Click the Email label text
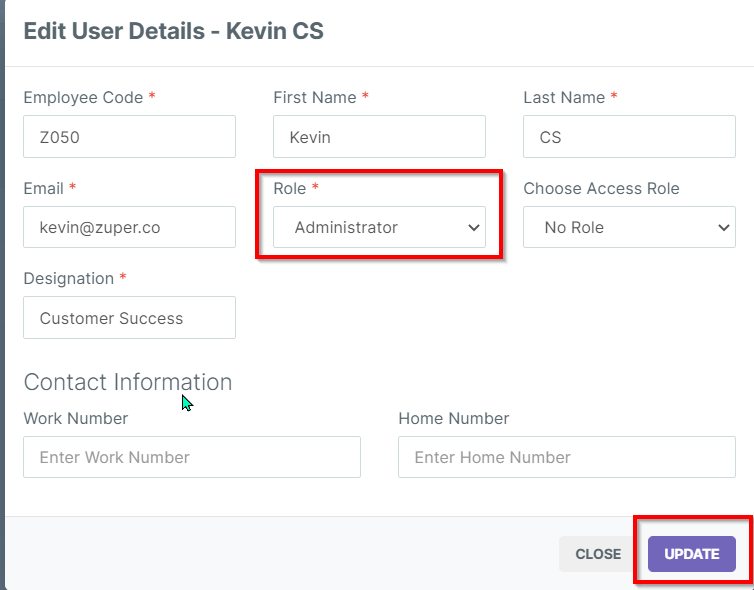The height and width of the screenshot is (590, 754). tap(44, 188)
